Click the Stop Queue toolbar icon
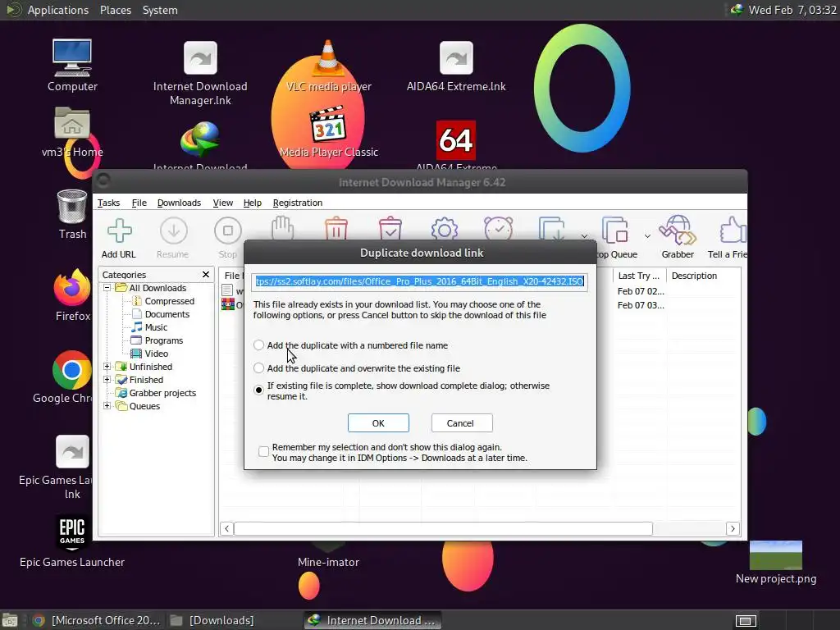The image size is (840, 630). coord(614,230)
